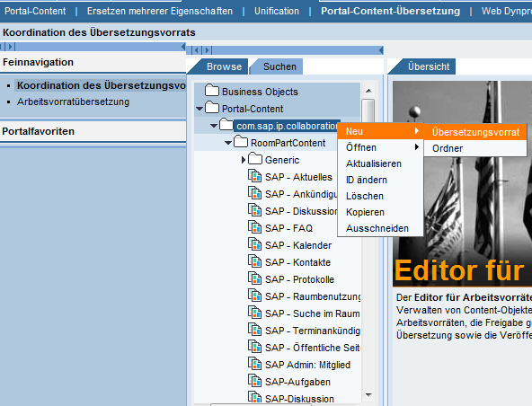This screenshot has width=532, height=406.
Task: Click the SAP - Raumbenutzung item icon
Action: pos(255,296)
